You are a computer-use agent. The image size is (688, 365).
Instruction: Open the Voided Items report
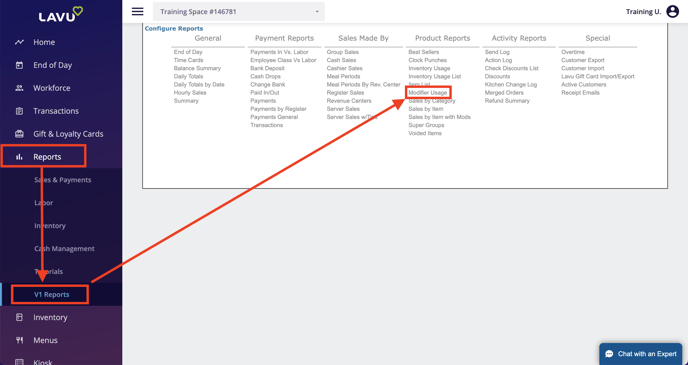pyautogui.click(x=425, y=133)
